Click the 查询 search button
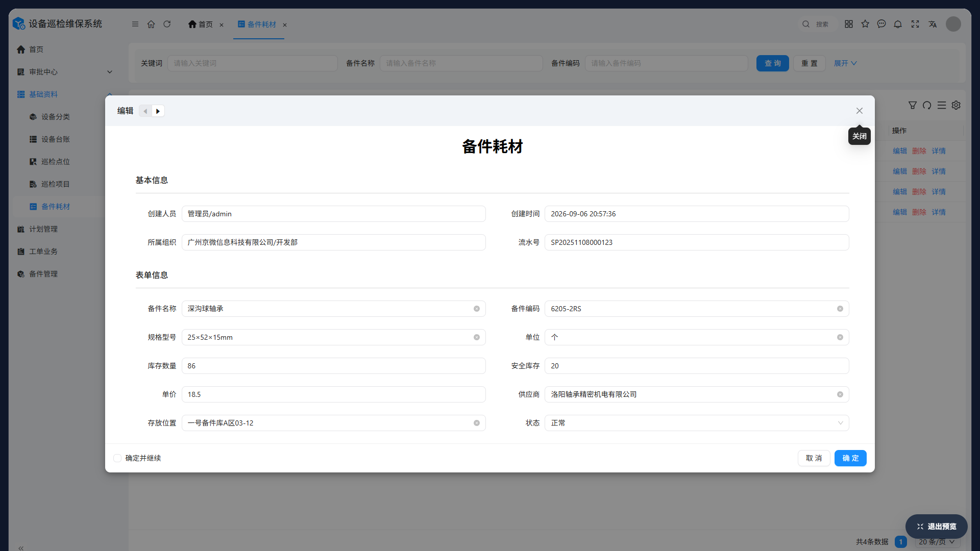Image resolution: width=980 pixels, height=551 pixels. (773, 63)
